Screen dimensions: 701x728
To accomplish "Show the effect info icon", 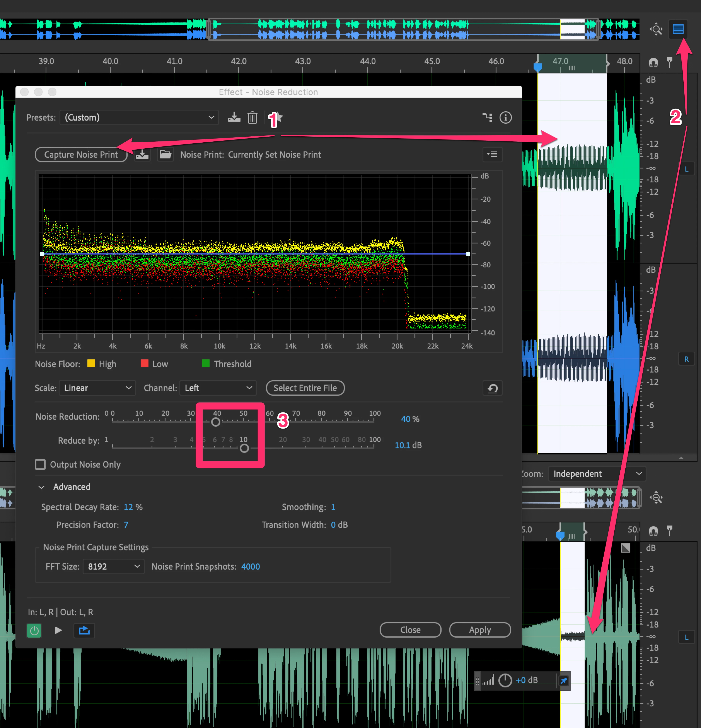I will pyautogui.click(x=506, y=117).
